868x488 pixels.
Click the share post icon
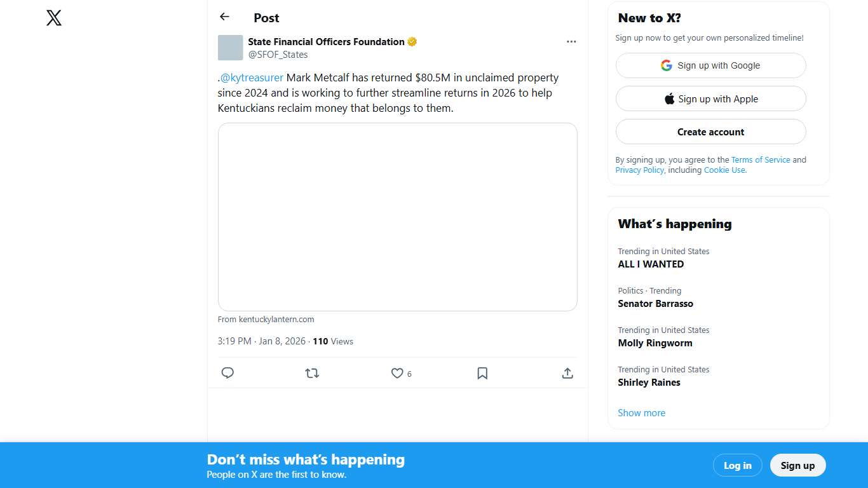point(567,373)
